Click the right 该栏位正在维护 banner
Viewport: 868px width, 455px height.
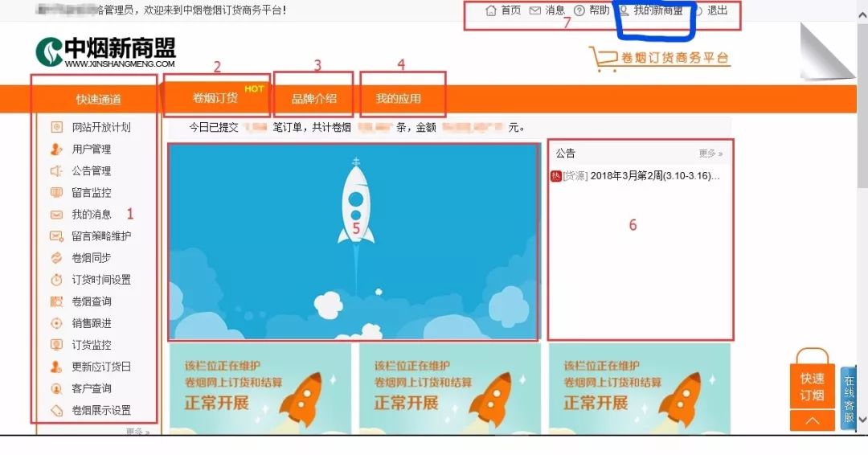click(x=640, y=389)
